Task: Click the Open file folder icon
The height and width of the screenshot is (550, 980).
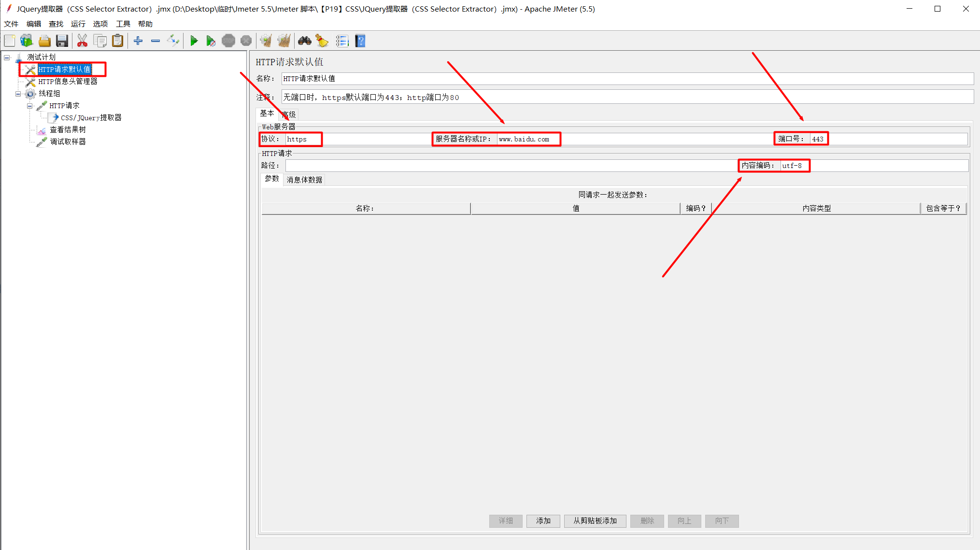Action: pyautogui.click(x=44, y=41)
